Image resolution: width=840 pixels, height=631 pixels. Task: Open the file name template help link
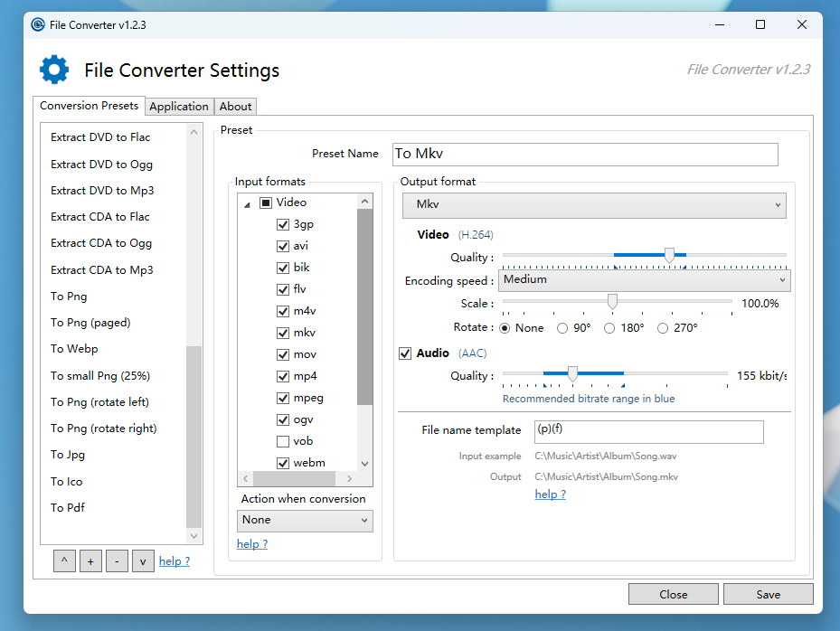[550, 494]
